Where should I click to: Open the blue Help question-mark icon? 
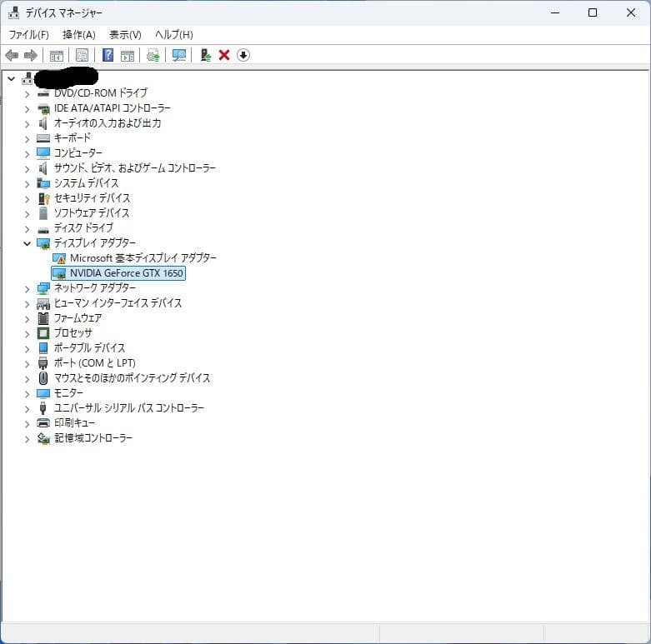[108, 55]
